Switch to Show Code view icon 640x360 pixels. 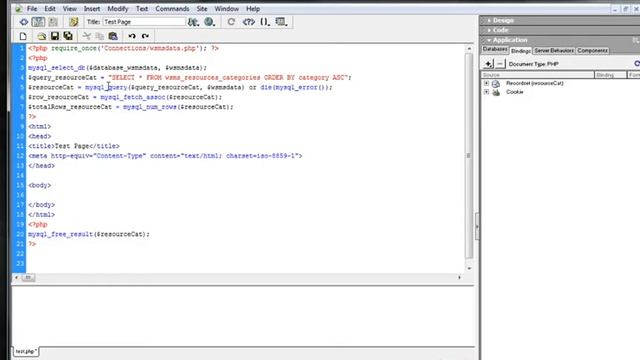pos(24,22)
